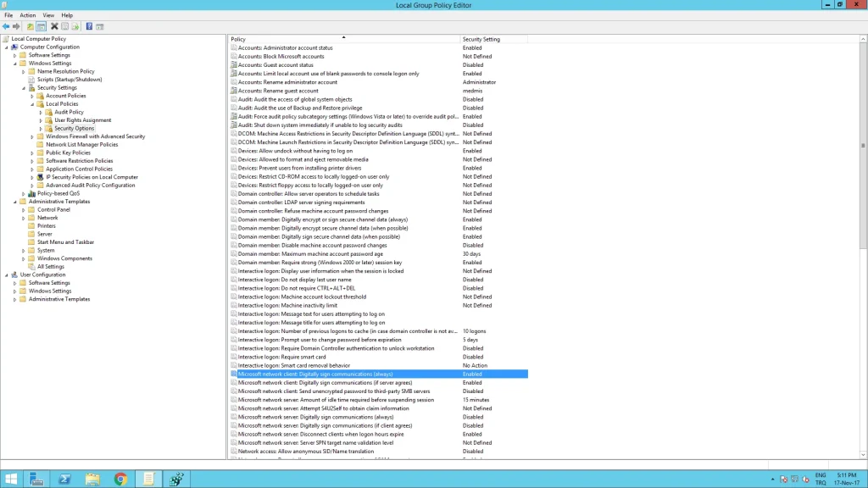Select 'Interactive logon: Smart card removal behavior' policy
The width and height of the screenshot is (868, 488).
[293, 365]
